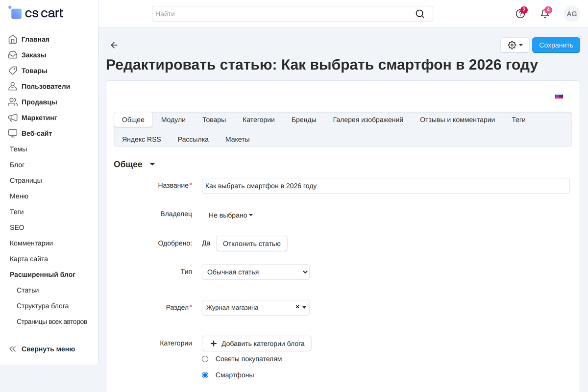This screenshot has width=588, height=392.
Task: Click the Заказы inbox icon
Action: 13,55
